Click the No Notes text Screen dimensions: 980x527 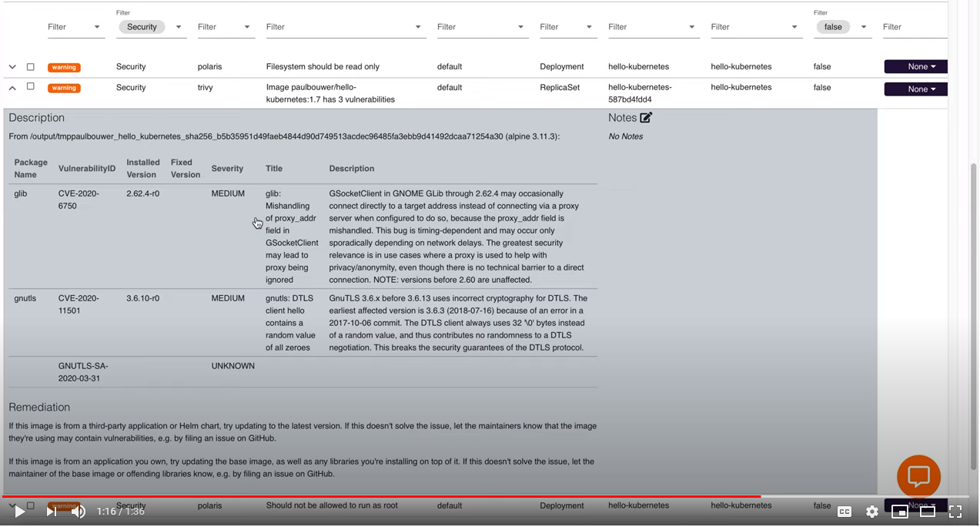pos(626,136)
